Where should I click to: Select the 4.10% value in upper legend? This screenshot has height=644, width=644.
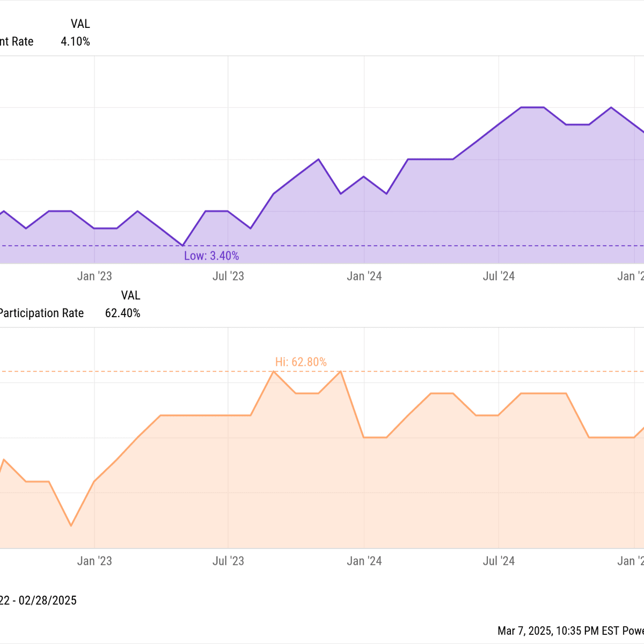(75, 41)
